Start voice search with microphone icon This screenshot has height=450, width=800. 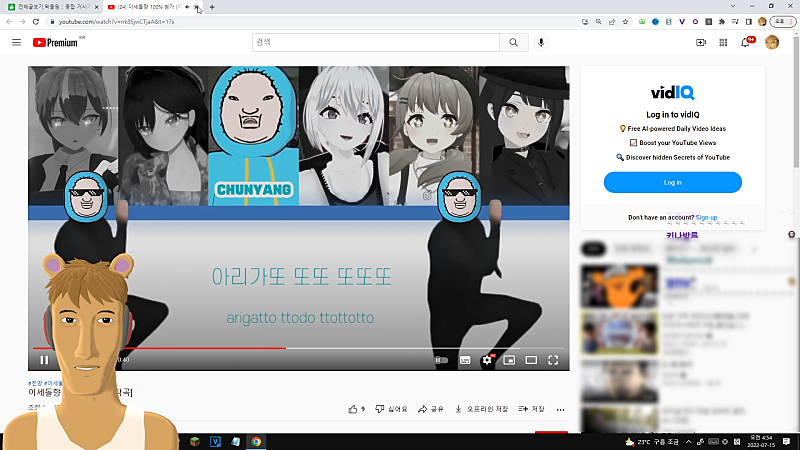(541, 42)
